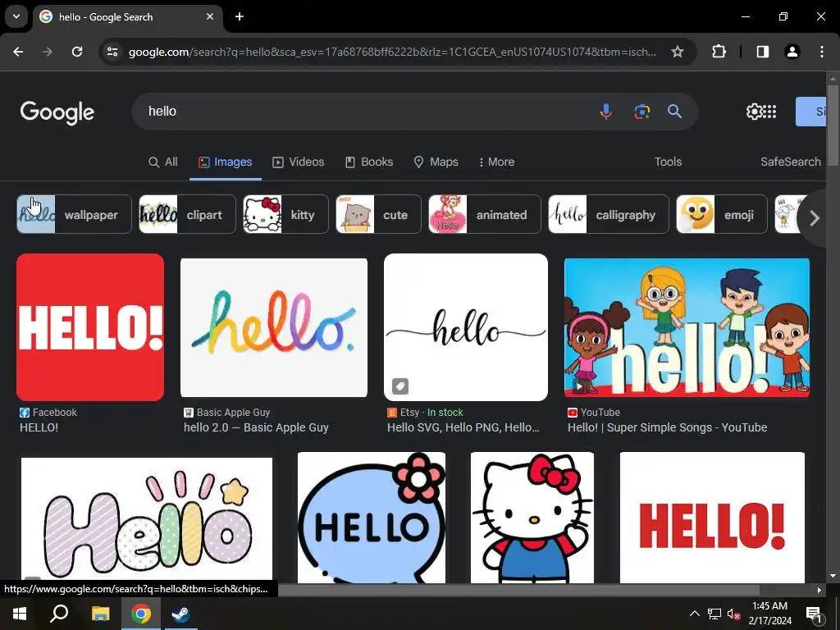Viewport: 840px width, 630px height.
Task: Click the muted volume tray icon
Action: 733,614
